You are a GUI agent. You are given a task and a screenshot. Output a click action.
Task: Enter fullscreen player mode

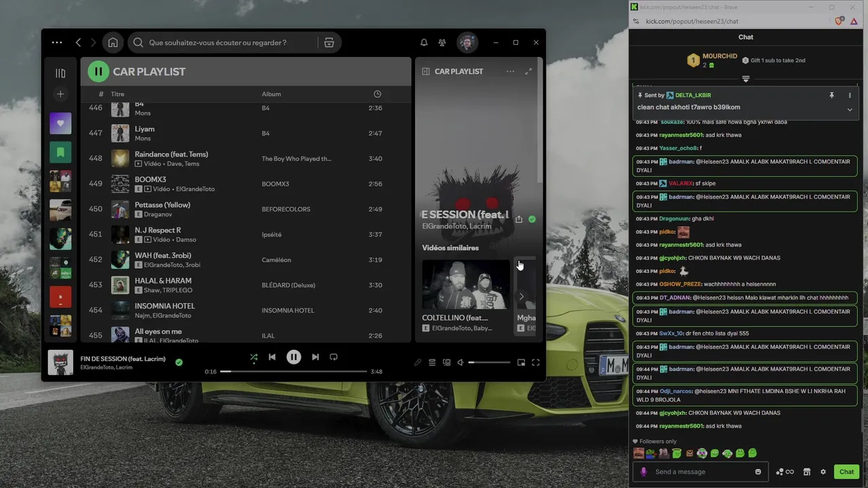(x=536, y=363)
